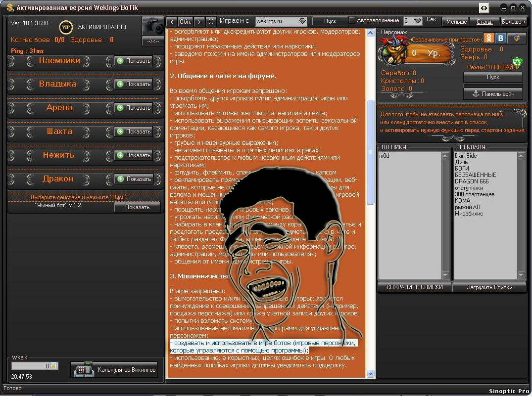The image size is (532, 396).
Task: Select DRAGON 666 in the clan list
Action: point(472,181)
